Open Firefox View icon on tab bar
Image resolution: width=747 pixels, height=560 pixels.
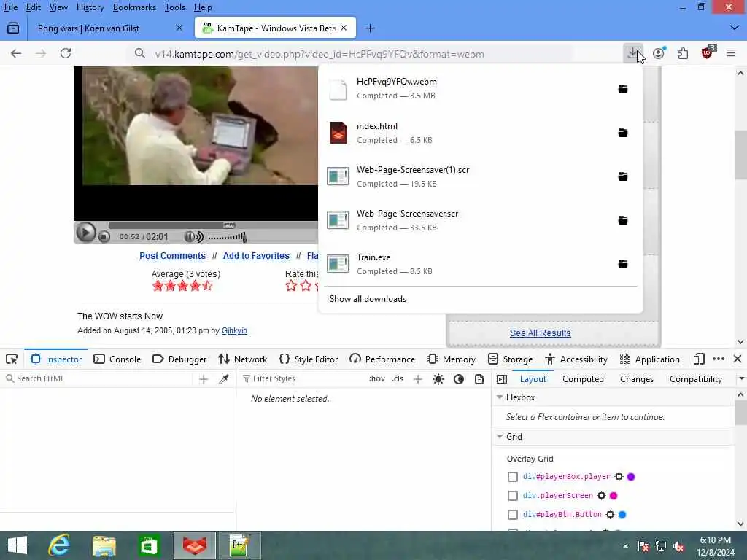13,28
